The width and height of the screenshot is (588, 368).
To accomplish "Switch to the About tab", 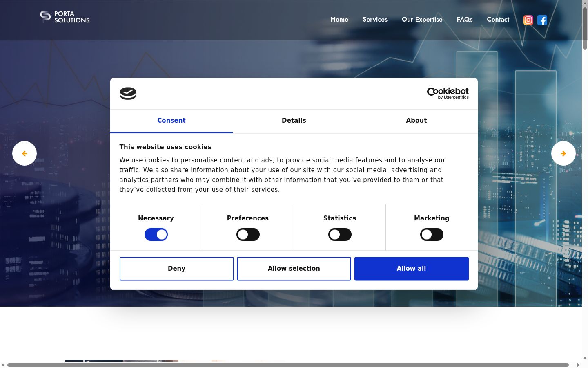I will (416, 121).
